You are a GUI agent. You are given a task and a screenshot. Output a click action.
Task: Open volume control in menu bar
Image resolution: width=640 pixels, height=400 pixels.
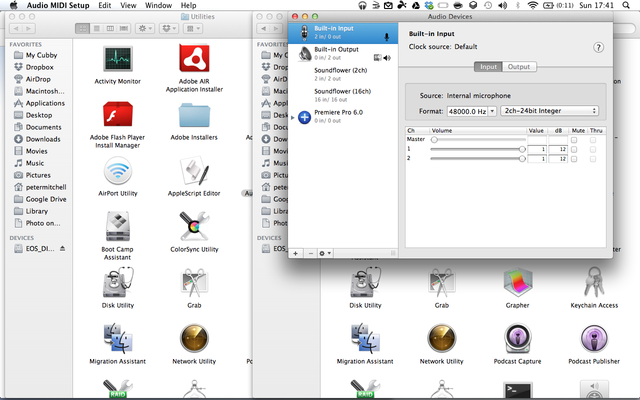click(x=502, y=5)
